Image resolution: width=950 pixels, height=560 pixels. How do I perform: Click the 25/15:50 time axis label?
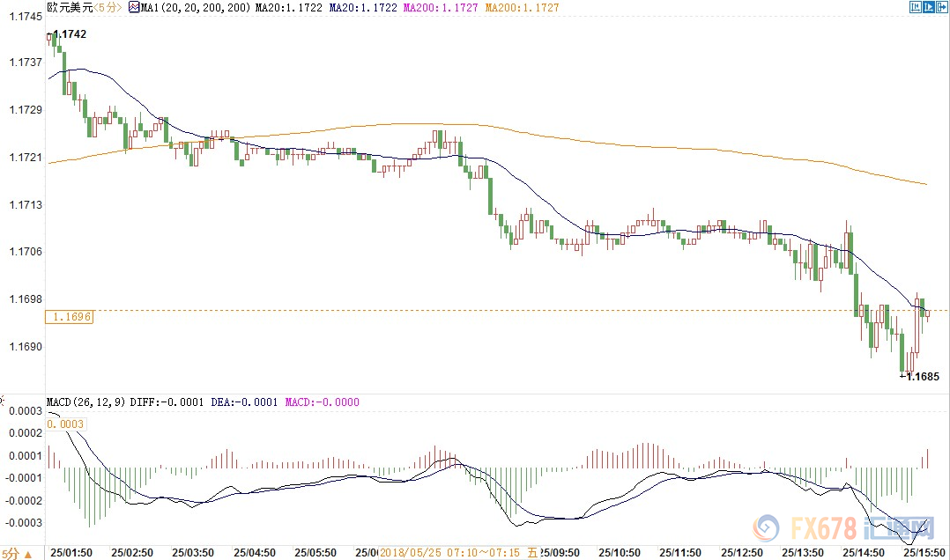tap(924, 553)
